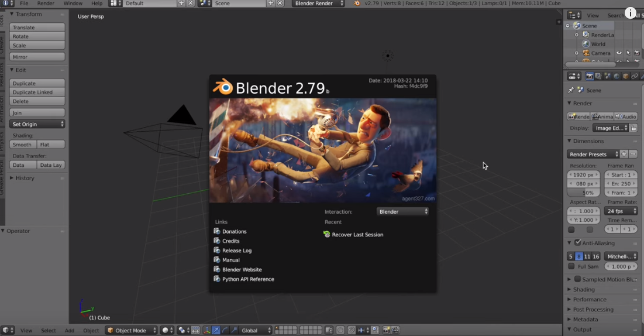The height and width of the screenshot is (336, 644).
Task: Click the outliner horizontal scrollbar
Action: (591, 64)
